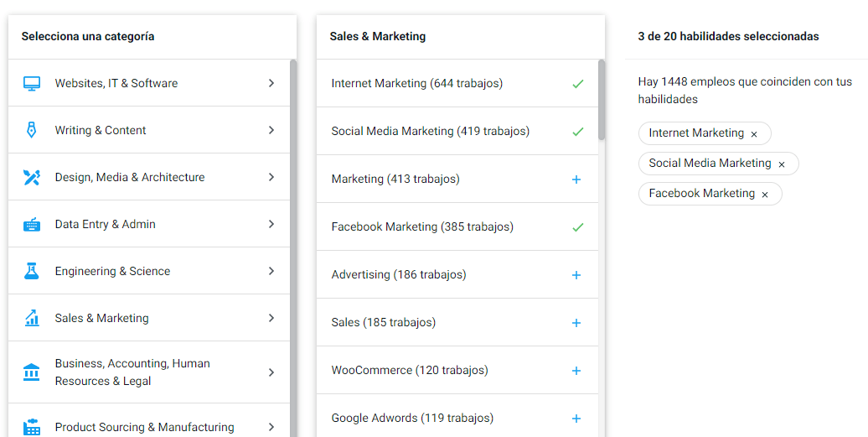This screenshot has height=437, width=868.
Task: Click Advertising (186 trabajos) row text
Action: [x=399, y=275]
